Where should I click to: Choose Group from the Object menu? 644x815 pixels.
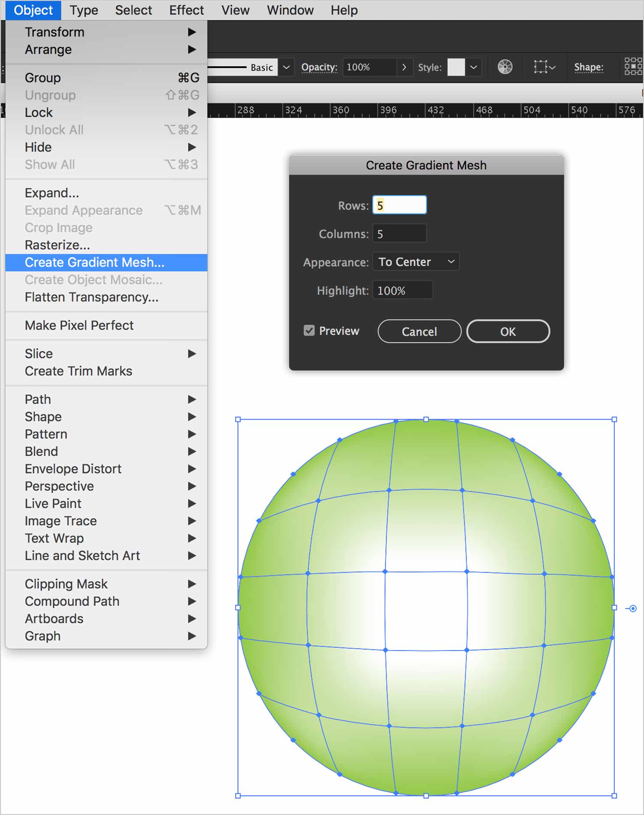[x=106, y=78]
